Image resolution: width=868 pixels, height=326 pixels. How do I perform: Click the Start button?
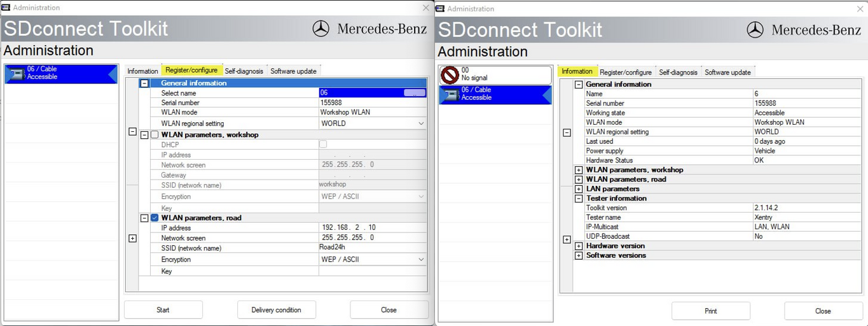pyautogui.click(x=163, y=310)
